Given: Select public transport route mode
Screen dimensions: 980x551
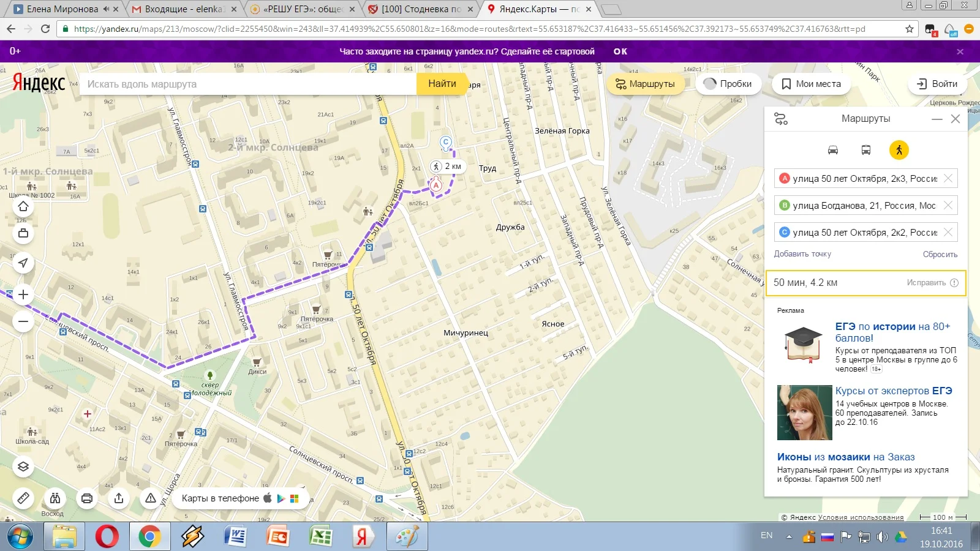Looking at the screenshot, I should click(x=866, y=150).
